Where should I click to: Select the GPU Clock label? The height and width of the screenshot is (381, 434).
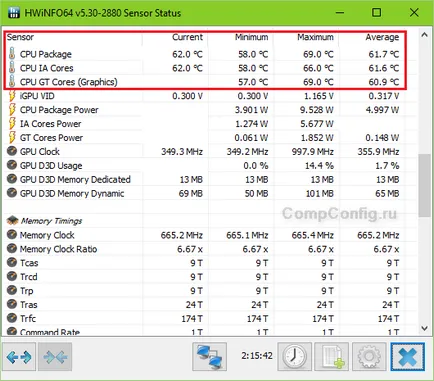point(40,152)
